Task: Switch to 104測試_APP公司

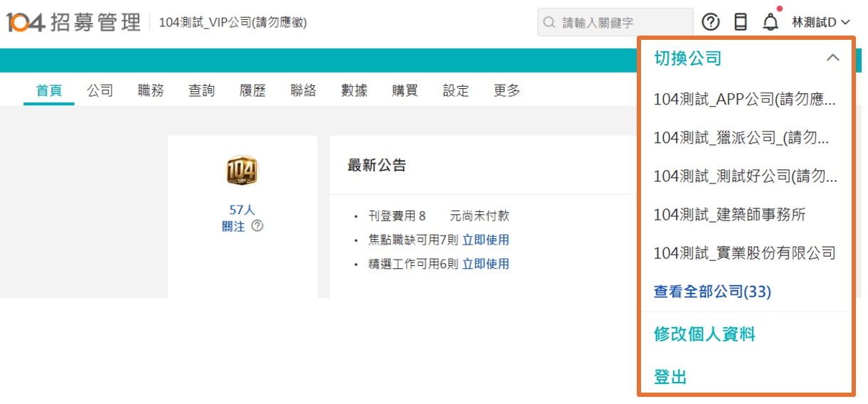Action: tap(744, 100)
